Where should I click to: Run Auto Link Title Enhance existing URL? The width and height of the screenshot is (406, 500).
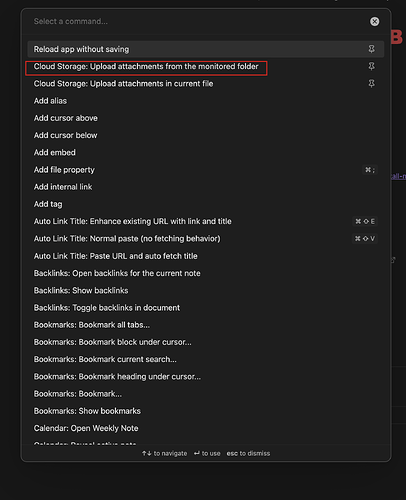pyautogui.click(x=206, y=221)
